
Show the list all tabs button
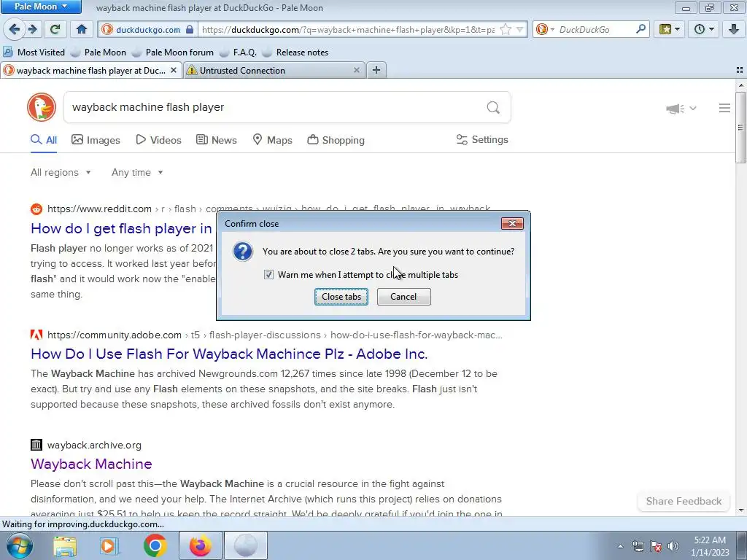[x=740, y=70]
